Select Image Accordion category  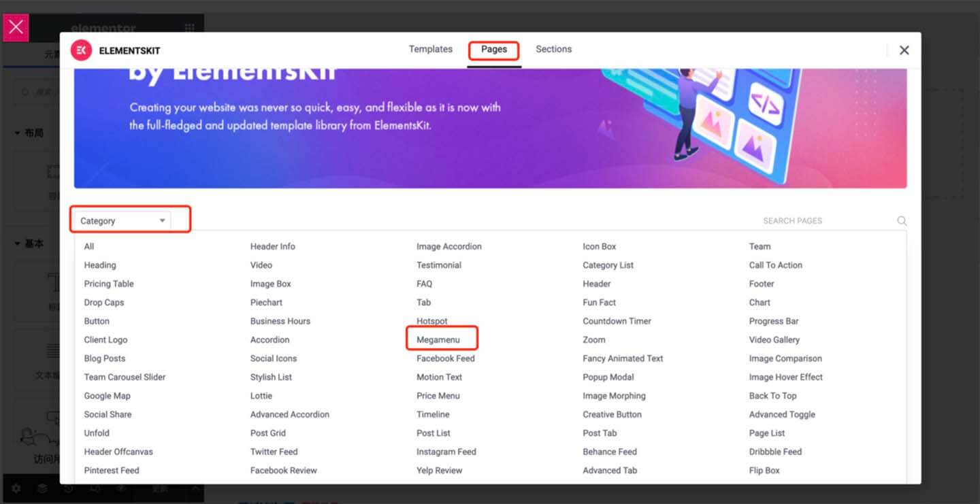(x=449, y=246)
